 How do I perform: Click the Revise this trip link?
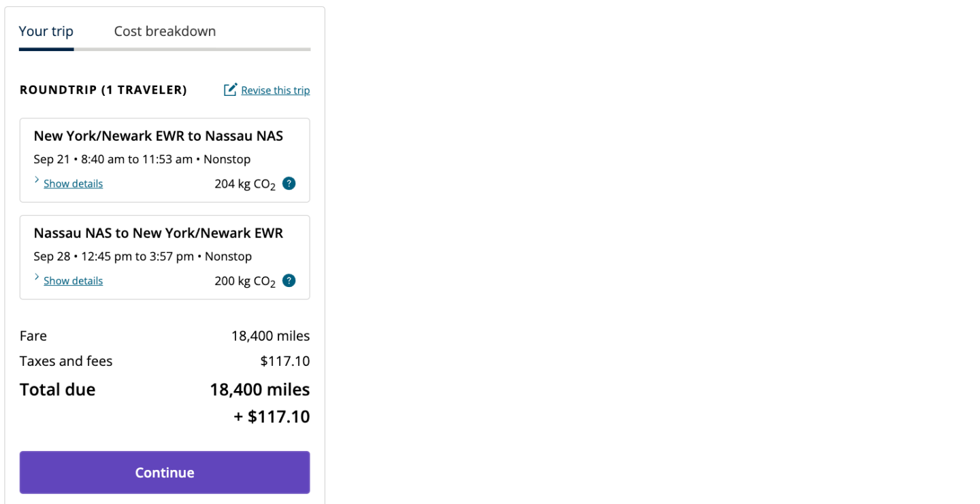tap(275, 90)
